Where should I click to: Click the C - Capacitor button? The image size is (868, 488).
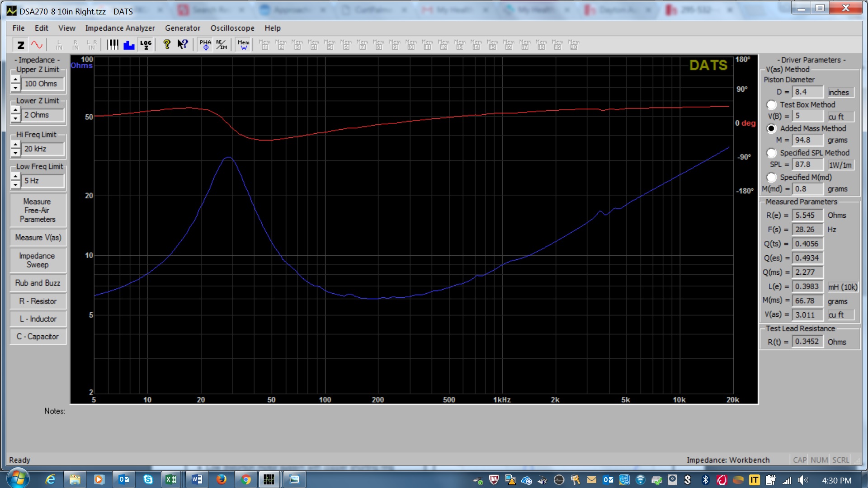pos(38,337)
